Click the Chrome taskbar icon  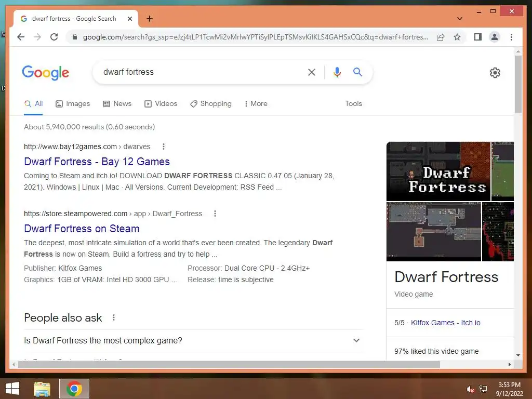[x=74, y=389]
